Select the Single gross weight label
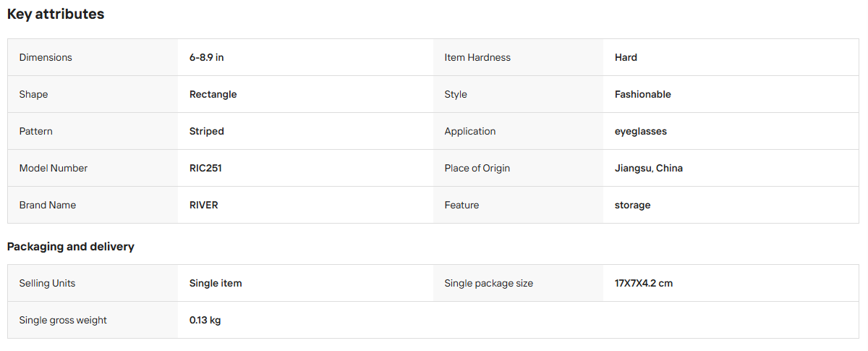Image resolution: width=868 pixels, height=351 pixels. 63,320
